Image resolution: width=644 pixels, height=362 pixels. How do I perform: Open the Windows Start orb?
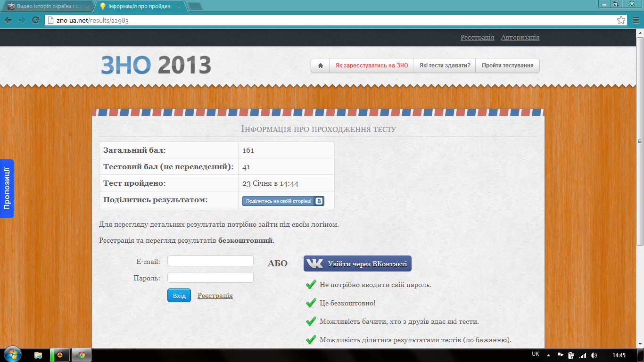point(13,355)
